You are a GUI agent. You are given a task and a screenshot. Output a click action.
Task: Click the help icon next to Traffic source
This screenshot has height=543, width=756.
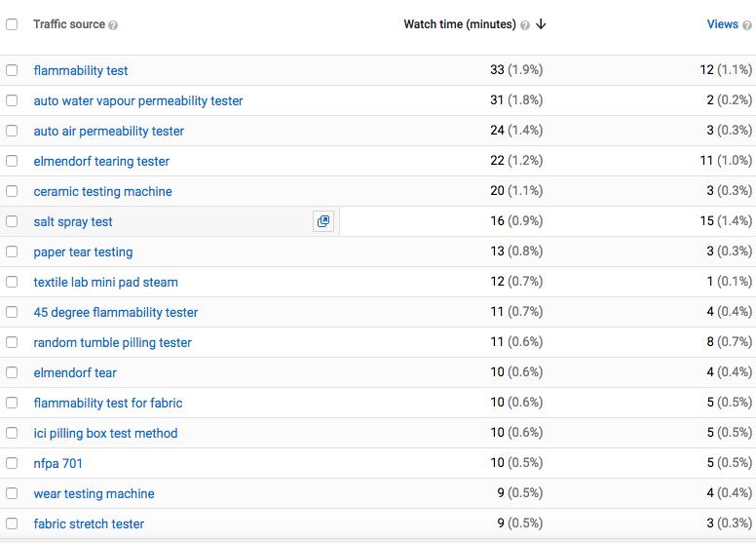113,25
